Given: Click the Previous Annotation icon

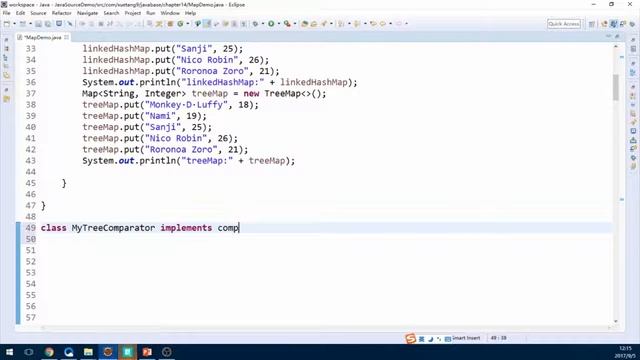Looking at the screenshot, I should [x=357, y=24].
